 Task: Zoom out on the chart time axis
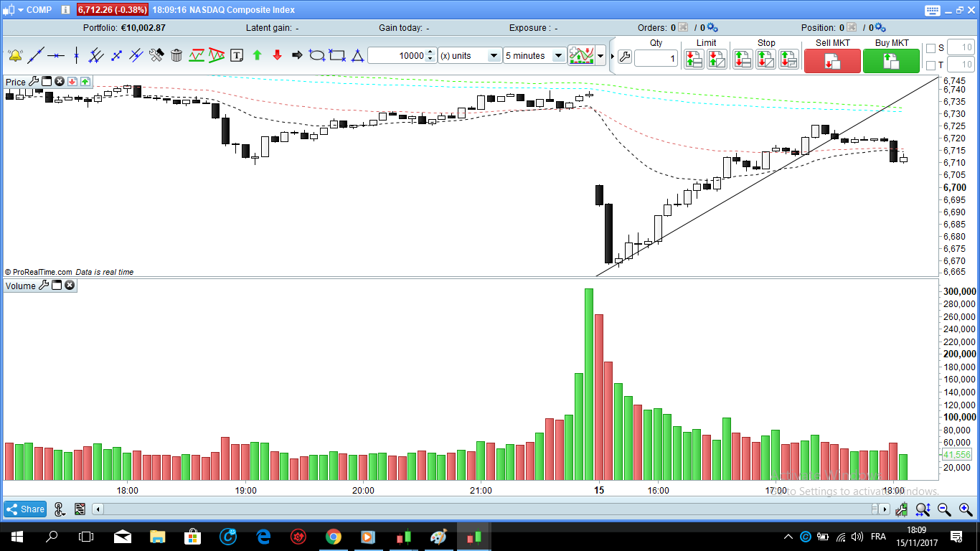(x=944, y=509)
